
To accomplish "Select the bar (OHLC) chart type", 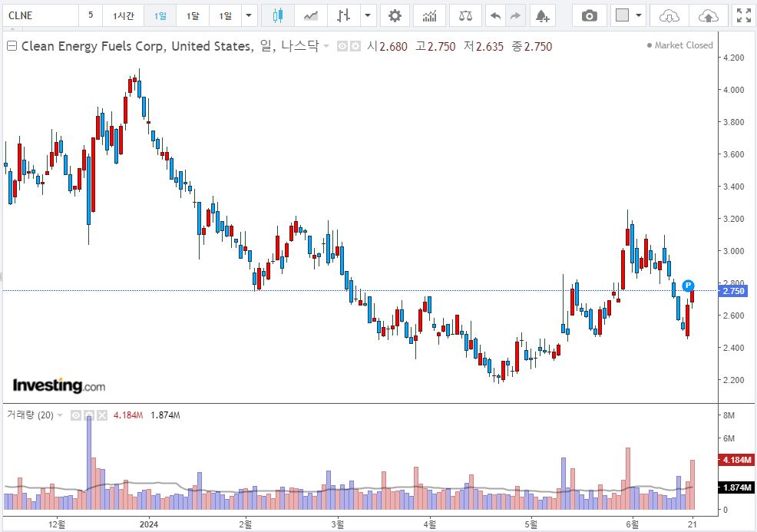I will coord(343,15).
